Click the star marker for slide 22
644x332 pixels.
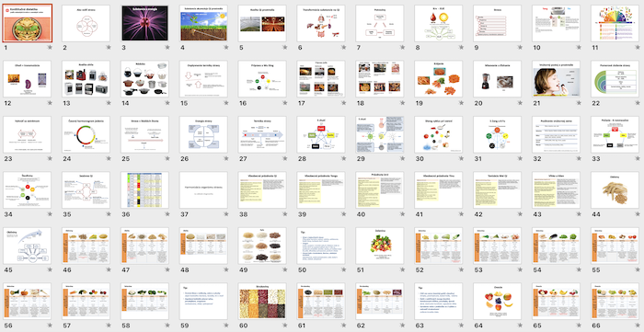coord(637,103)
